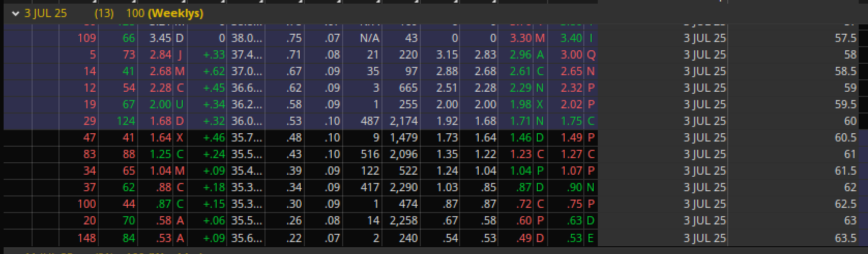Viewport: 868px width, 254px height.
Task: Click the .72 C bid at strike 62.5
Action: coord(522,204)
